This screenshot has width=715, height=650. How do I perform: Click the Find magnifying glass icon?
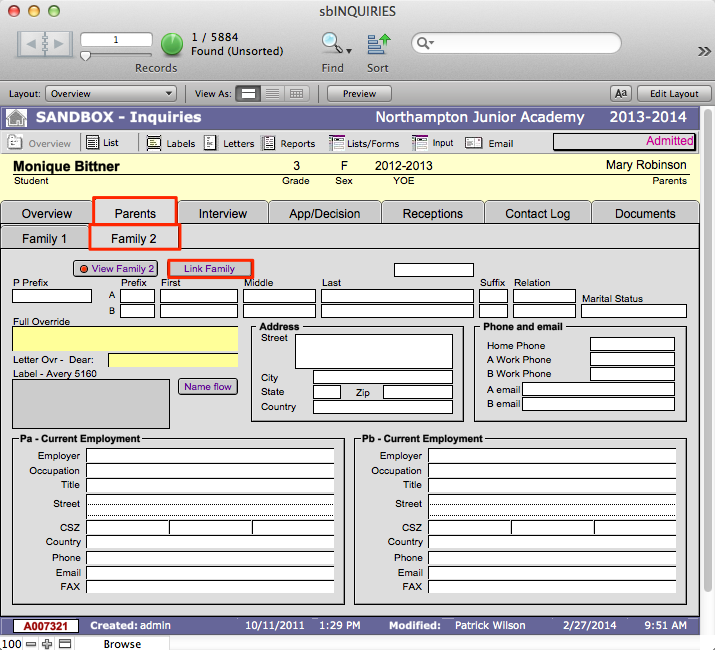click(x=330, y=43)
